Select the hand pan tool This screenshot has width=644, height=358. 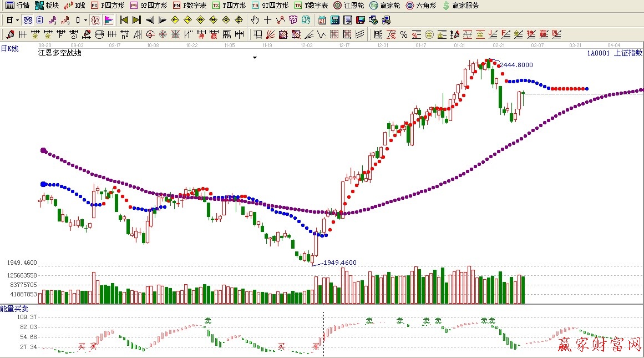(255, 20)
